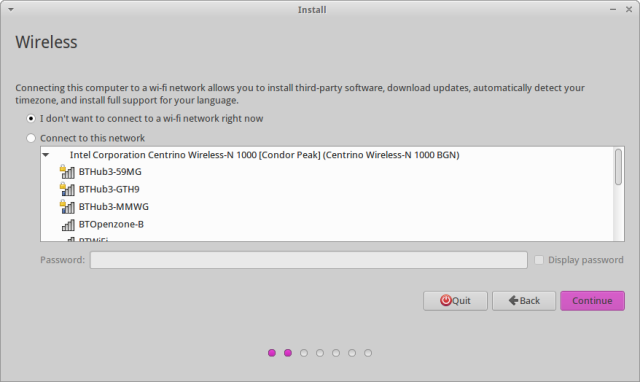Go to previous step with Back button

click(x=524, y=301)
